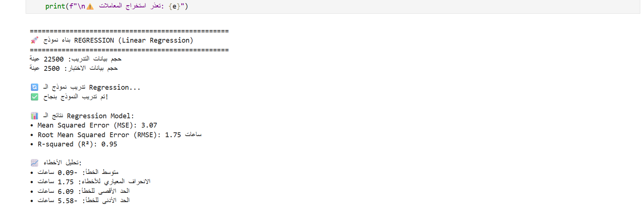Click the "print" keyword in the code cell
644x208 pixels.
pos(55,6)
